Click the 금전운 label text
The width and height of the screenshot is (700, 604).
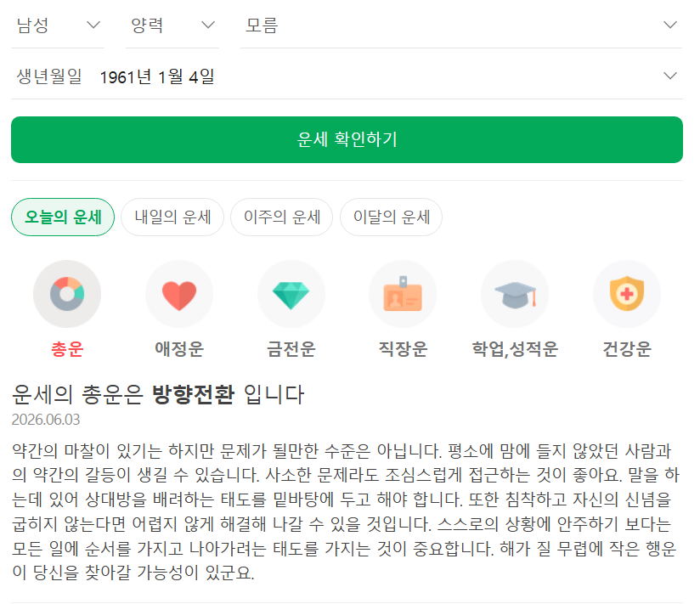point(291,348)
